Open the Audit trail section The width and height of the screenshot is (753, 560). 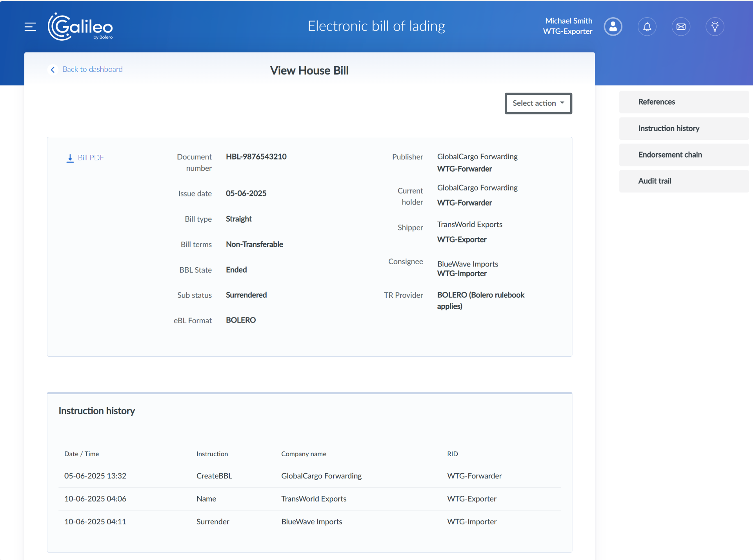pyautogui.click(x=655, y=181)
